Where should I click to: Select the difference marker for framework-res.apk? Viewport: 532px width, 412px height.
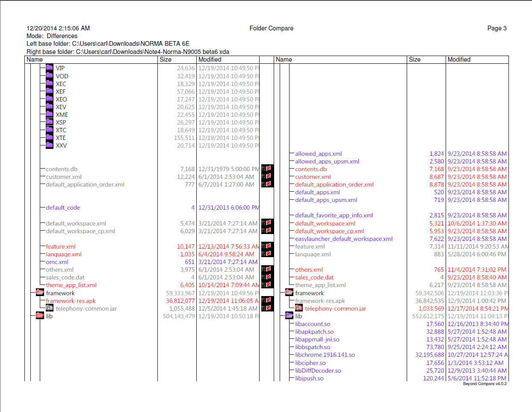[x=267, y=300]
